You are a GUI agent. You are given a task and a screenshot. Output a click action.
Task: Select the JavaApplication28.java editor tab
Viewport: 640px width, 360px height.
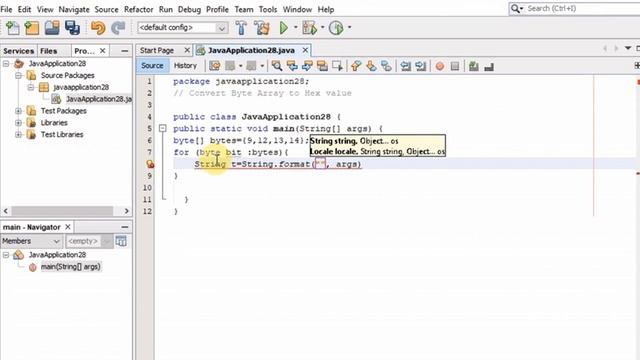coord(251,50)
